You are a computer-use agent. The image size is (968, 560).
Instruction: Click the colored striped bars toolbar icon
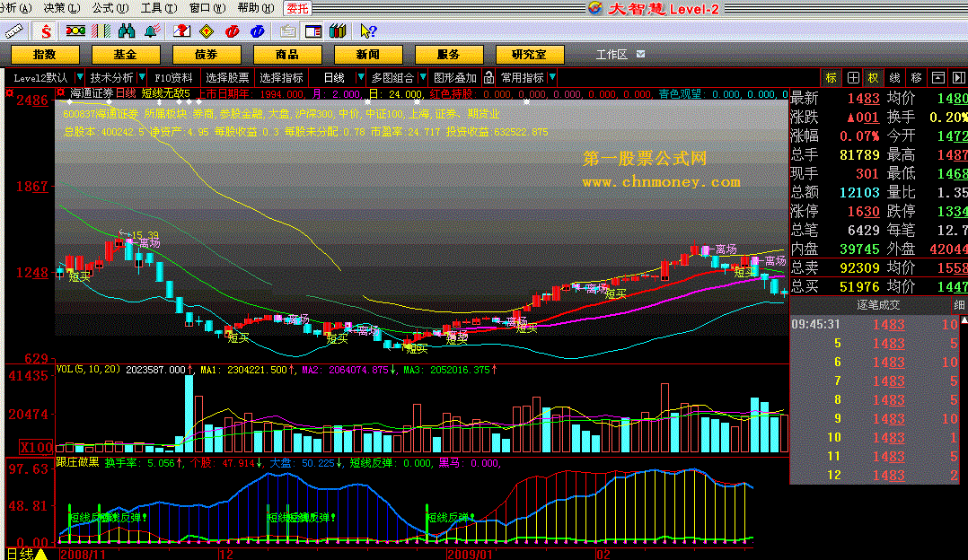coord(101,31)
